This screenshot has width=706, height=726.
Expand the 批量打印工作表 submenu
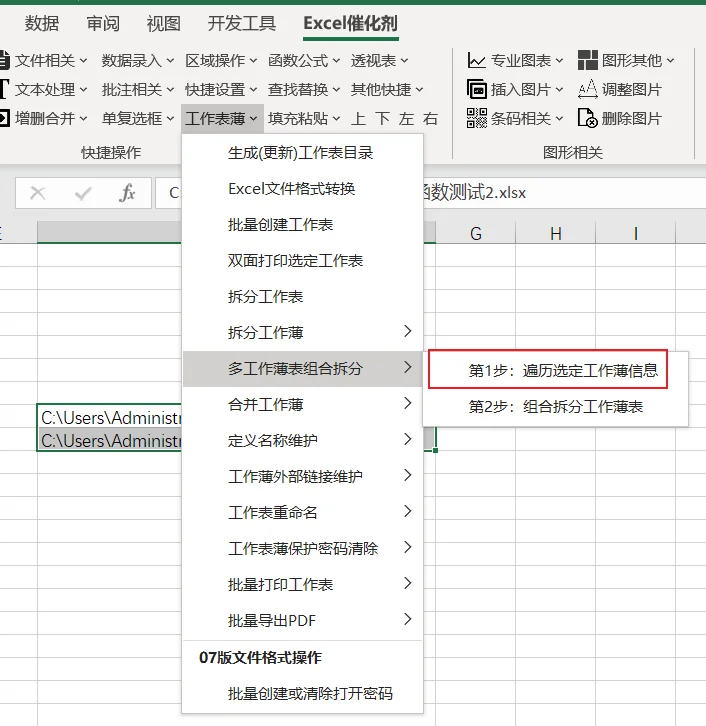tap(302, 584)
